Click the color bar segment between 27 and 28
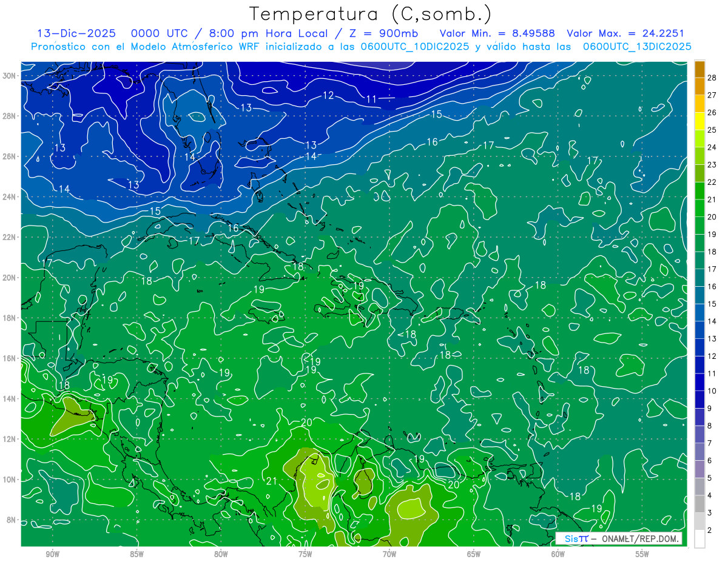Screen dimensions: 728x562 click(x=699, y=87)
